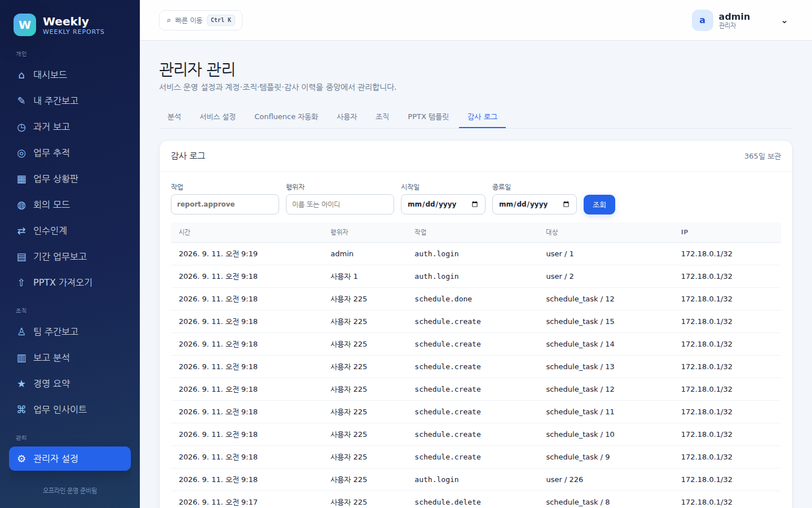
Task: Click the 회의 모드 icon
Action: (21, 205)
